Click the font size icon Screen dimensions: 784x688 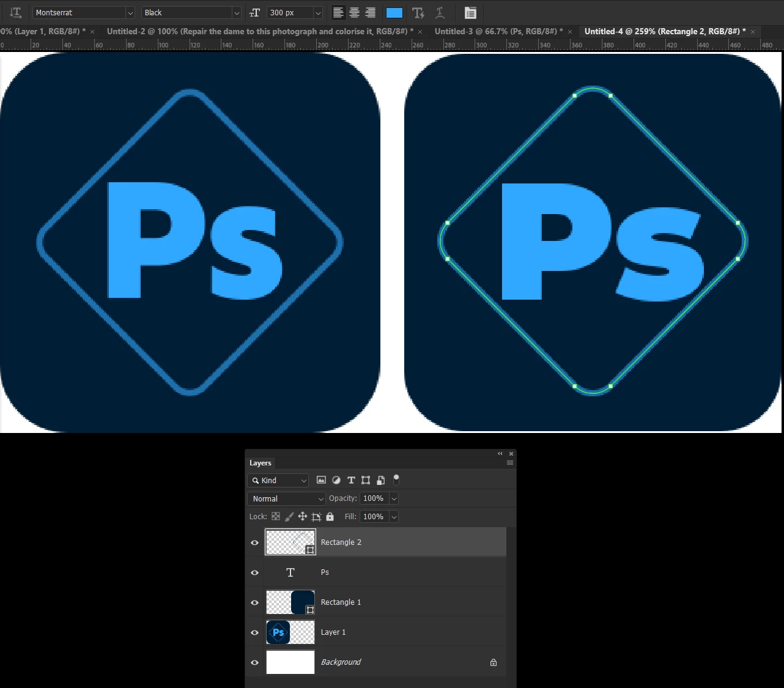(255, 12)
